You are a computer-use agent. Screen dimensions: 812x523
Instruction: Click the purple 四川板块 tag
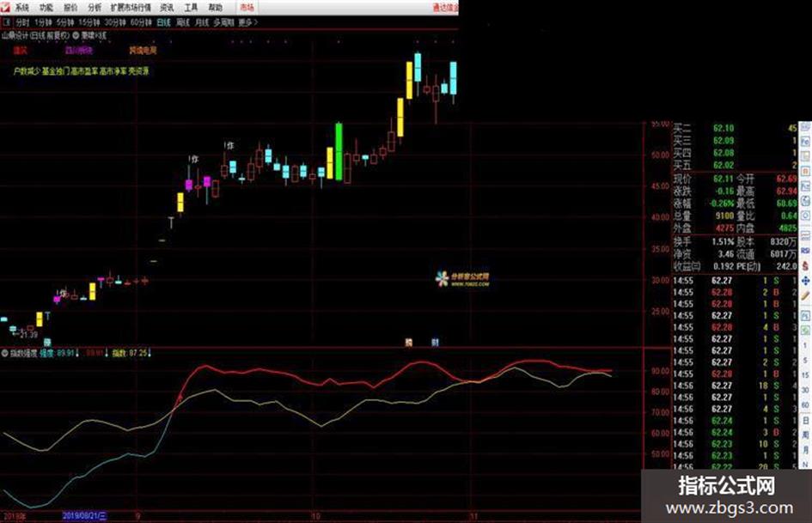[x=79, y=50]
